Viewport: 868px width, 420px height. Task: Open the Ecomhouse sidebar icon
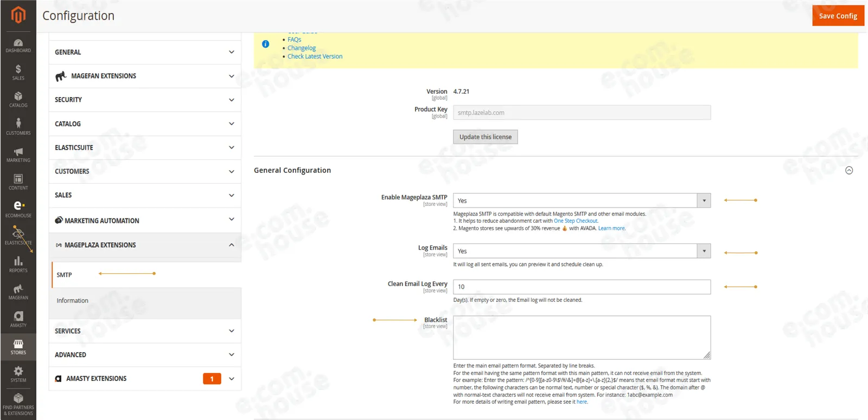[x=18, y=210]
